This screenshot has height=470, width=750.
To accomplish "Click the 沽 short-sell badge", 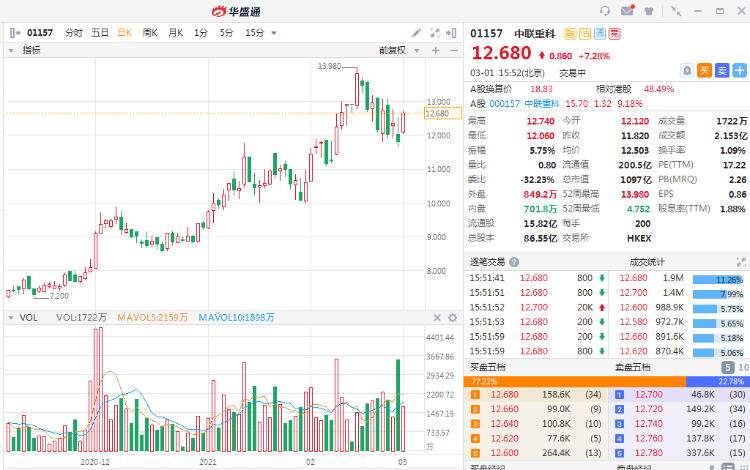I will (x=585, y=33).
